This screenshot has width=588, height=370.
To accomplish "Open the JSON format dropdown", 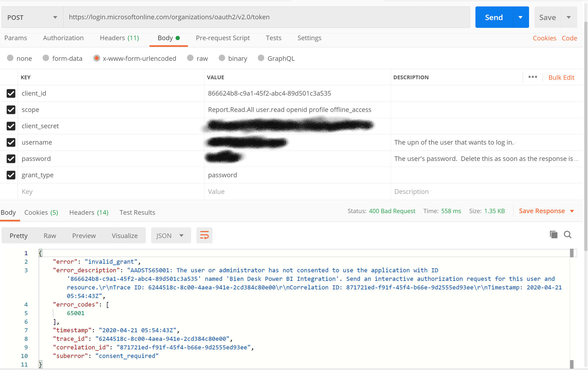I will (x=171, y=236).
